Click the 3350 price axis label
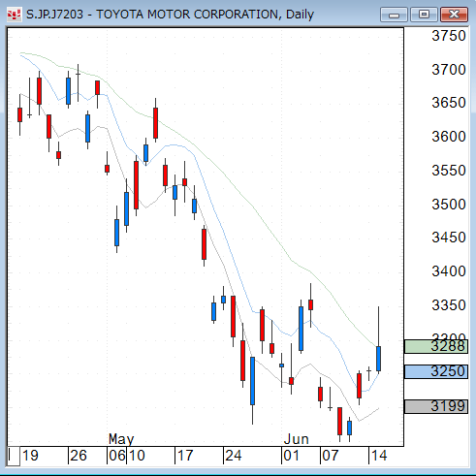The width and height of the screenshot is (476, 476). 449,305
